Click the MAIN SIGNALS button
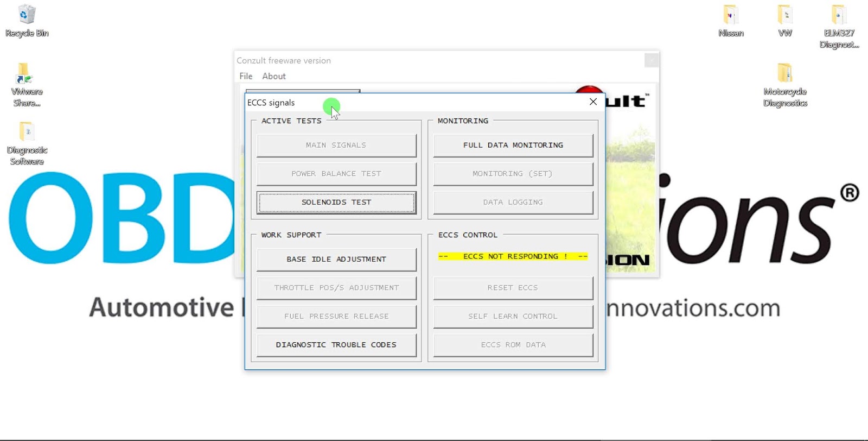The width and height of the screenshot is (868, 441). pos(336,145)
